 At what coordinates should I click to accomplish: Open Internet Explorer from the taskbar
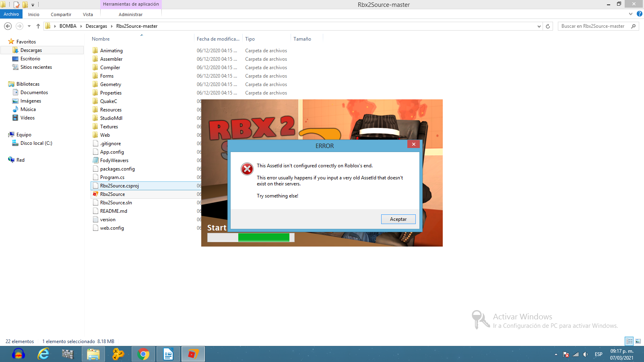tap(43, 354)
